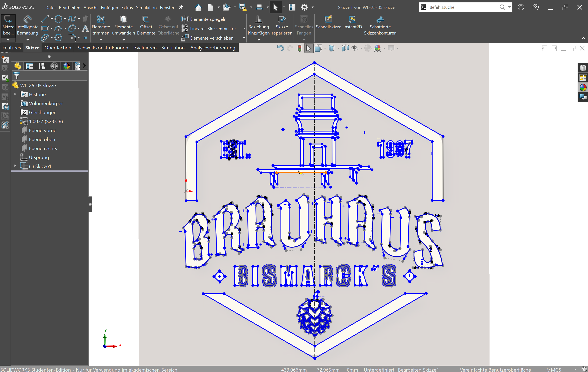
Task: Open the Einfügen menu
Action: [109, 8]
